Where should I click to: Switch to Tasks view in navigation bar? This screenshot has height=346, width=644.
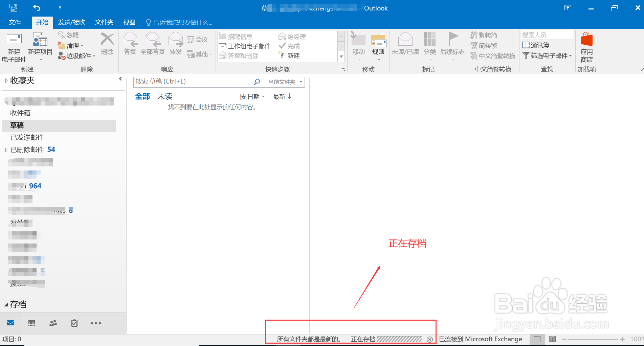(x=74, y=323)
